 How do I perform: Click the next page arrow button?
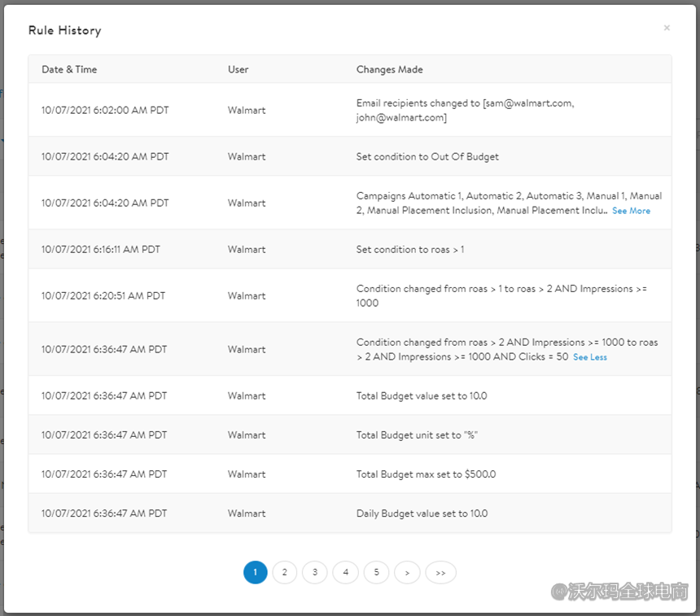pos(407,573)
